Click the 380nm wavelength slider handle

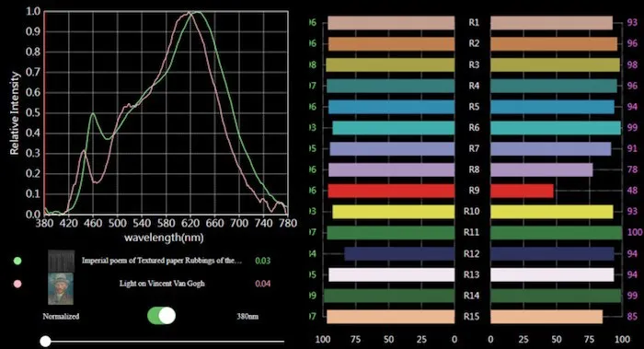46,342
